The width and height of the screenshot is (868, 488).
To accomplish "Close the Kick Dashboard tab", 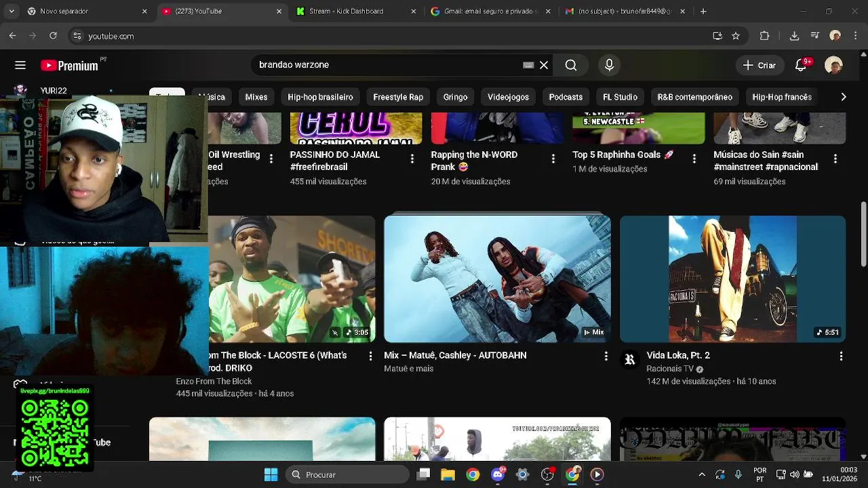I will tap(414, 12).
